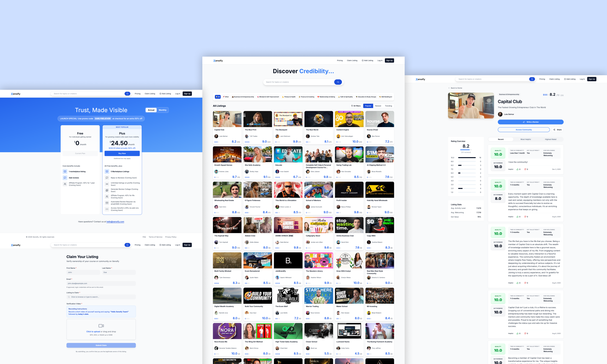Click the First Name field
The height and width of the screenshot is (364, 607).
pyautogui.click(x=83, y=273)
